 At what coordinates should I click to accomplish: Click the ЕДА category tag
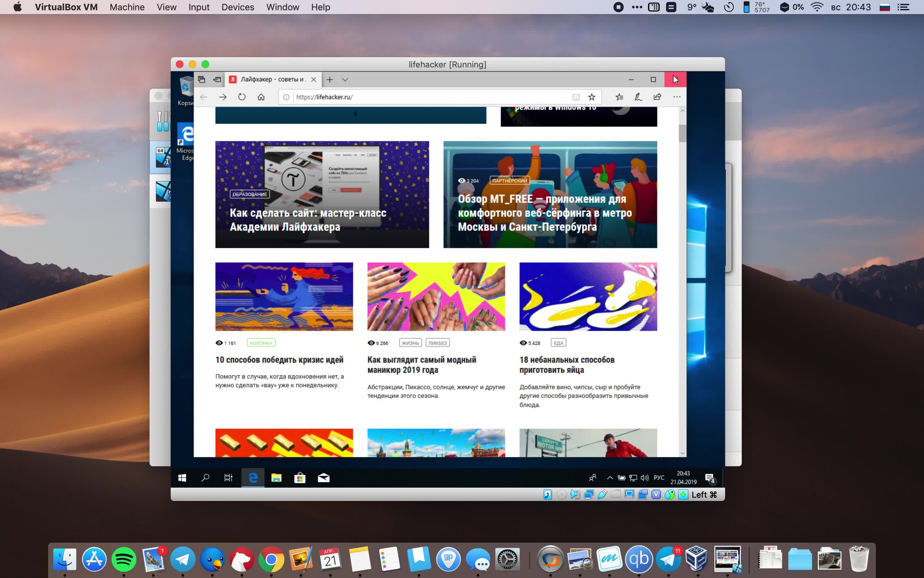(x=558, y=343)
